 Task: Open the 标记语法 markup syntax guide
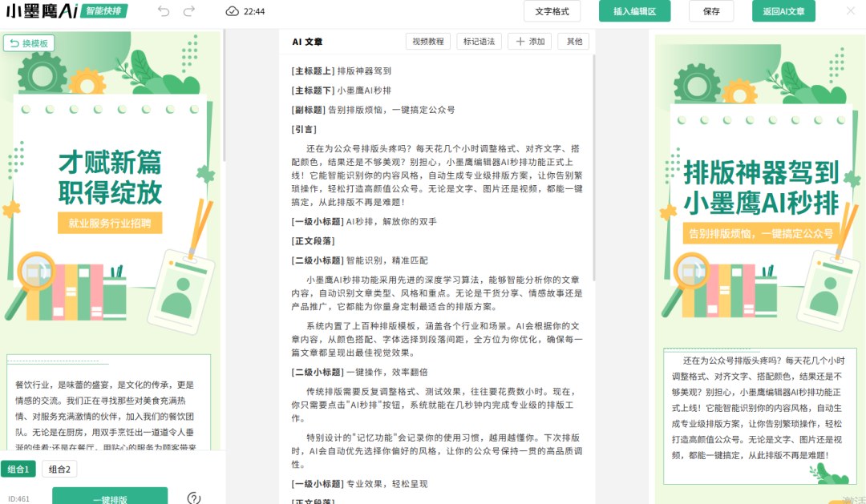click(479, 42)
